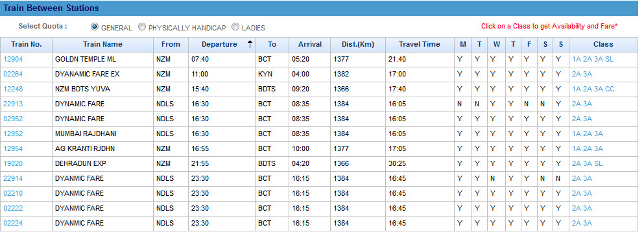Click train number 02224 link
Viewport: 644px width, 234px height.
click(x=13, y=223)
